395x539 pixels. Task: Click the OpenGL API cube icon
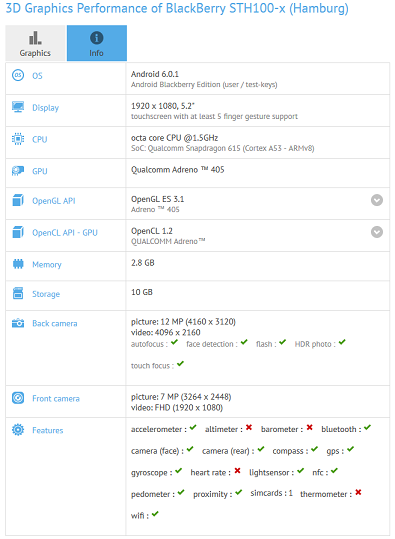18,200
